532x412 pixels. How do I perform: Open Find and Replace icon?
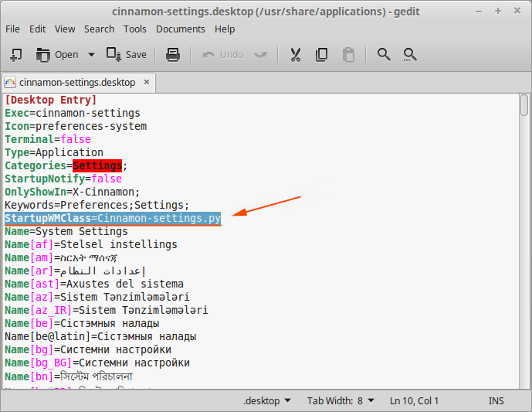point(410,55)
